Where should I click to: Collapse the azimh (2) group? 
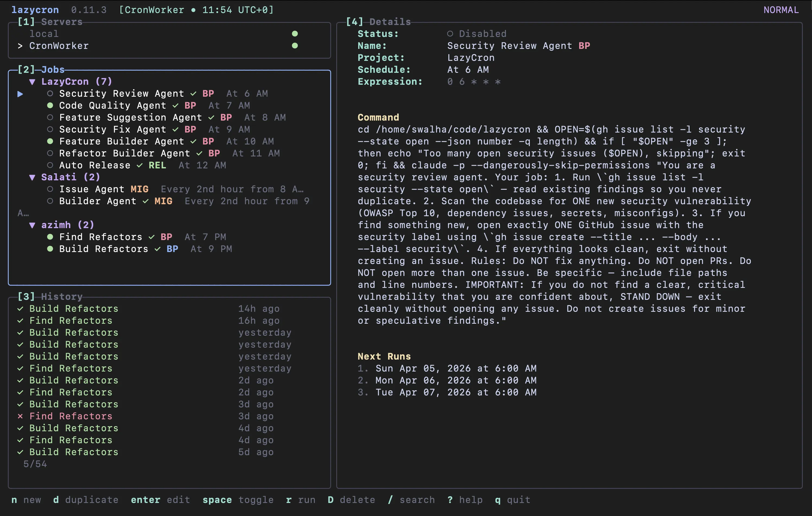coord(32,225)
